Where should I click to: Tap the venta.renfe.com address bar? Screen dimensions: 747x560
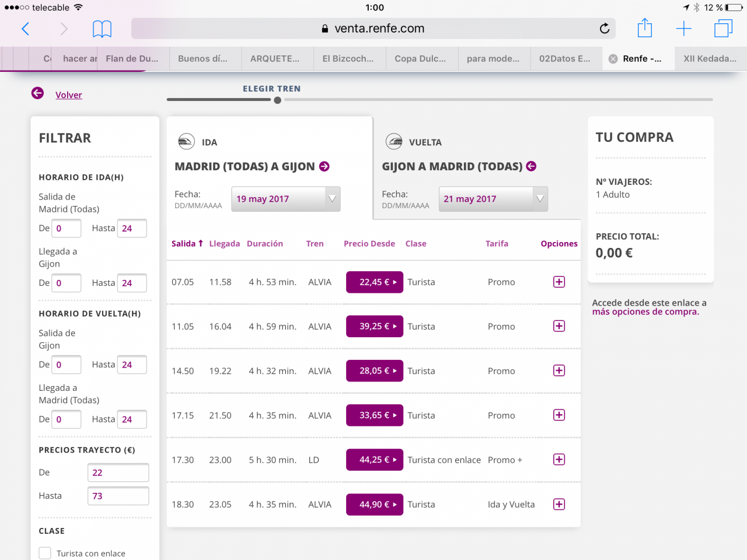pos(373,28)
